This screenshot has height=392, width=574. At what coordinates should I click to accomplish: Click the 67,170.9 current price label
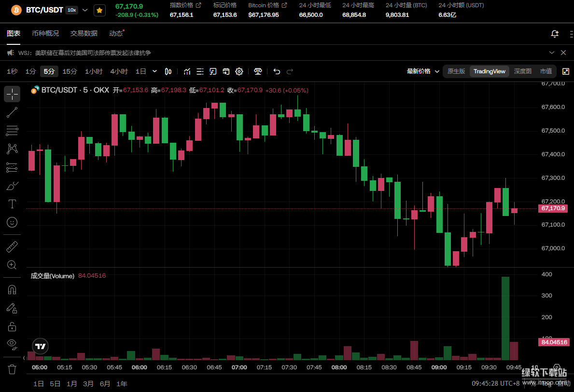(553, 209)
